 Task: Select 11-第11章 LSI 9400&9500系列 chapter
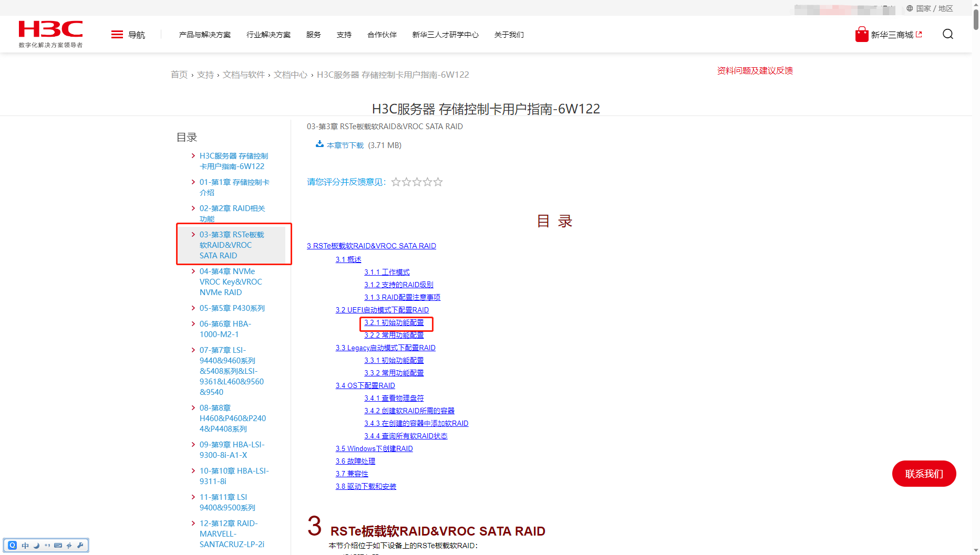coord(228,502)
